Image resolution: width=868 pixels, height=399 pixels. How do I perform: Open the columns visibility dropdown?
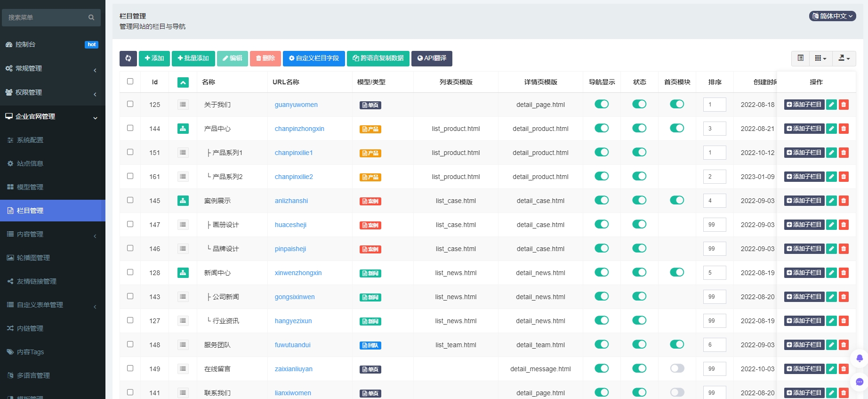tap(820, 58)
